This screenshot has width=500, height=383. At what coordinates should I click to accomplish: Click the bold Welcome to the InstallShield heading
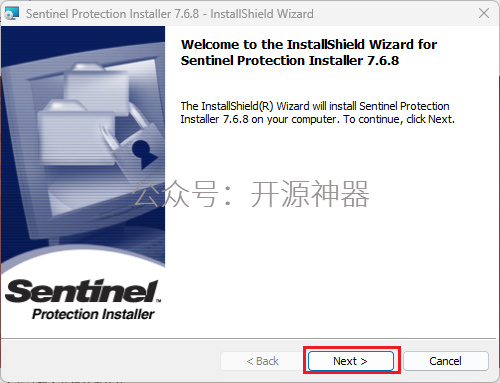308,52
